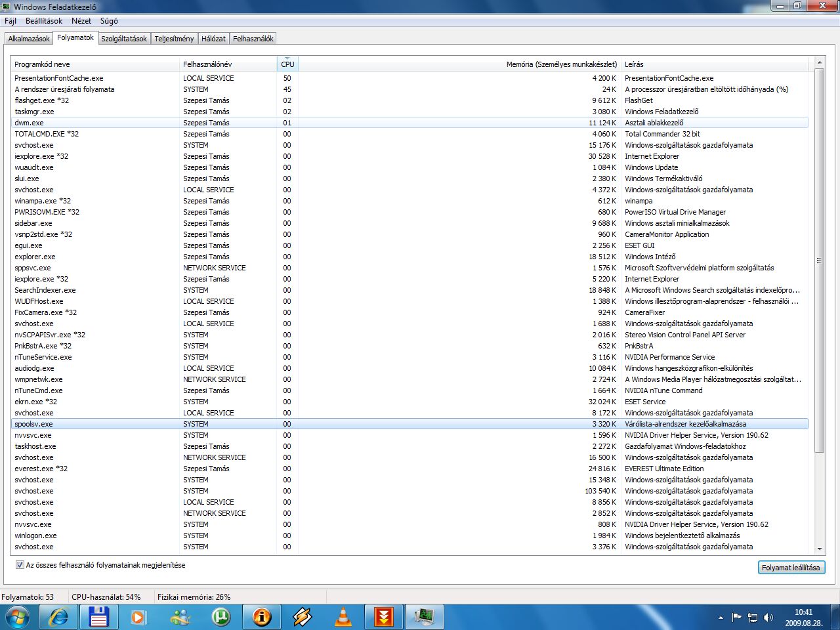Click the volume speaker tray icon
The image size is (840, 630).
pyautogui.click(x=768, y=618)
